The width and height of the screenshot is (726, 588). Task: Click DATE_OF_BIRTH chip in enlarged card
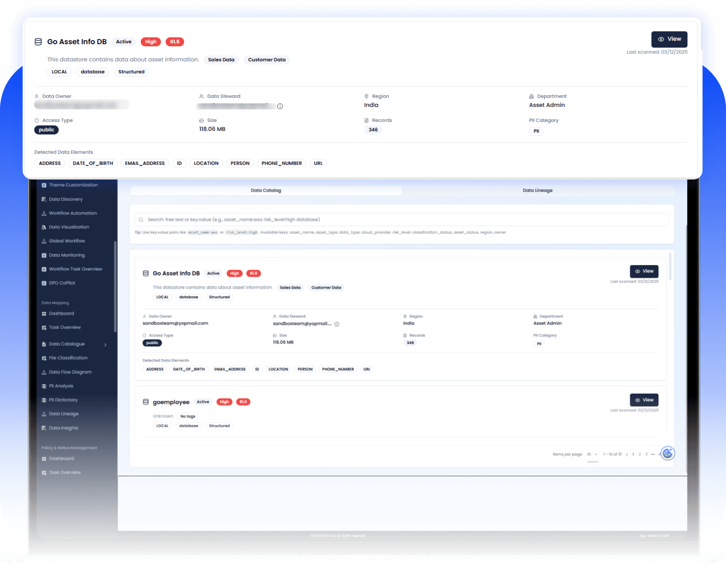tap(93, 163)
